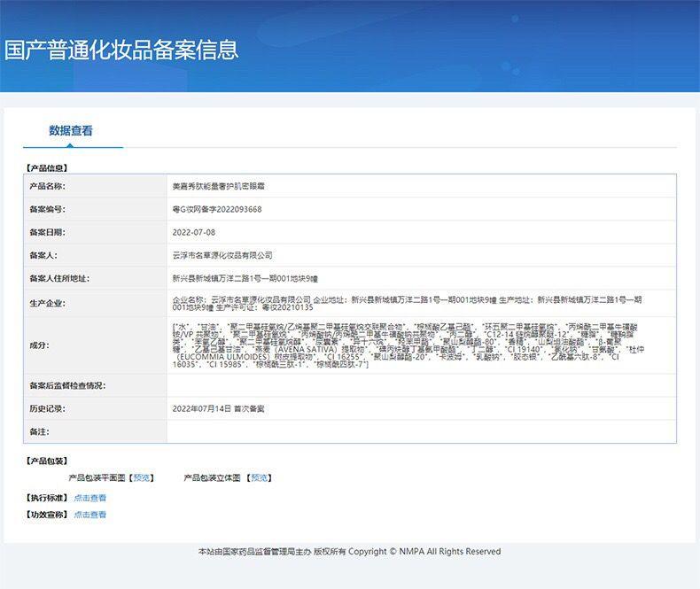
Task: Select history entry 2022年07月14日 首次备案
Action: (218, 408)
